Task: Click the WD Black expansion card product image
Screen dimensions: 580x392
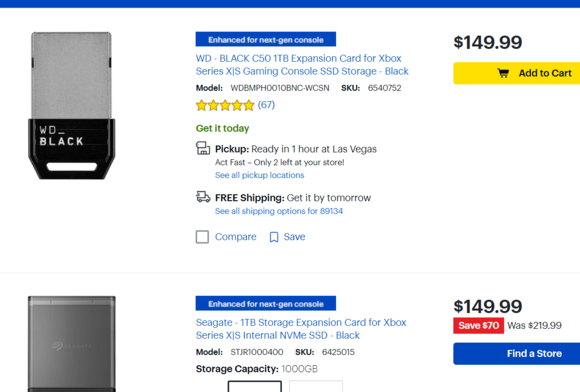Action: tap(72, 106)
